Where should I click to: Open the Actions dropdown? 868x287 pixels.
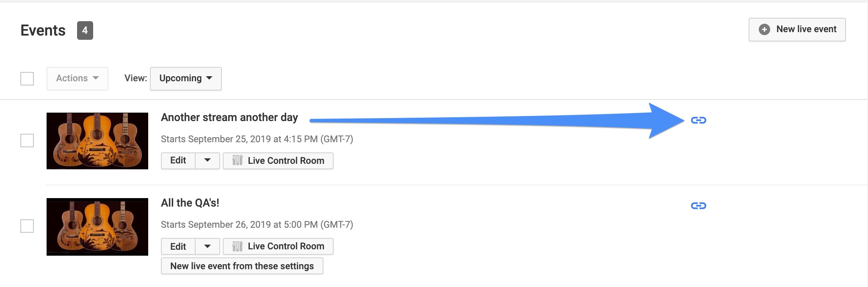[77, 78]
